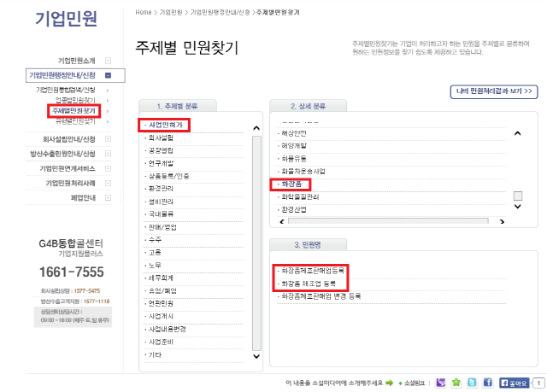Click the up arrow of the 주제별 분류 list
Viewport: 547px width, 392px height.
click(x=256, y=128)
